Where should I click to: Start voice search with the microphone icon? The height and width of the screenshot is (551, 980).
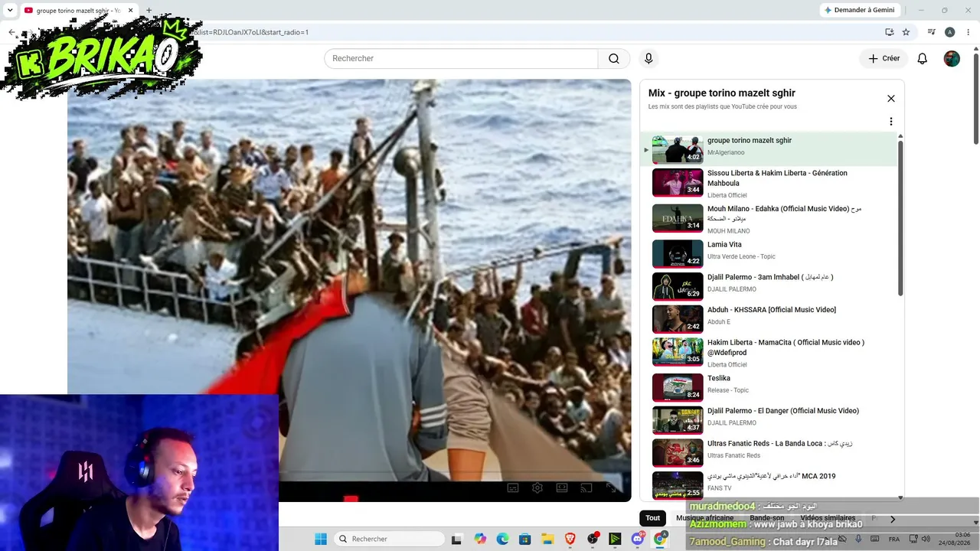648,59
